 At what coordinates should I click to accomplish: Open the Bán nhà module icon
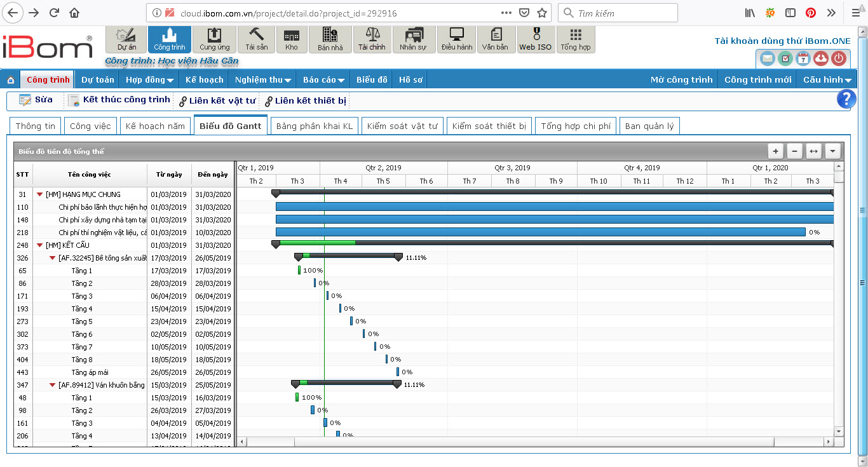coord(330,39)
